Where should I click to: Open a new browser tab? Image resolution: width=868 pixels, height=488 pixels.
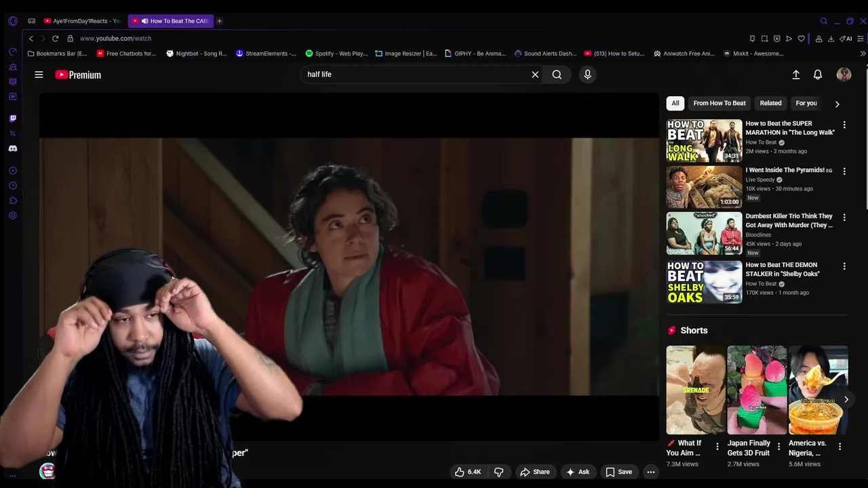tap(219, 21)
